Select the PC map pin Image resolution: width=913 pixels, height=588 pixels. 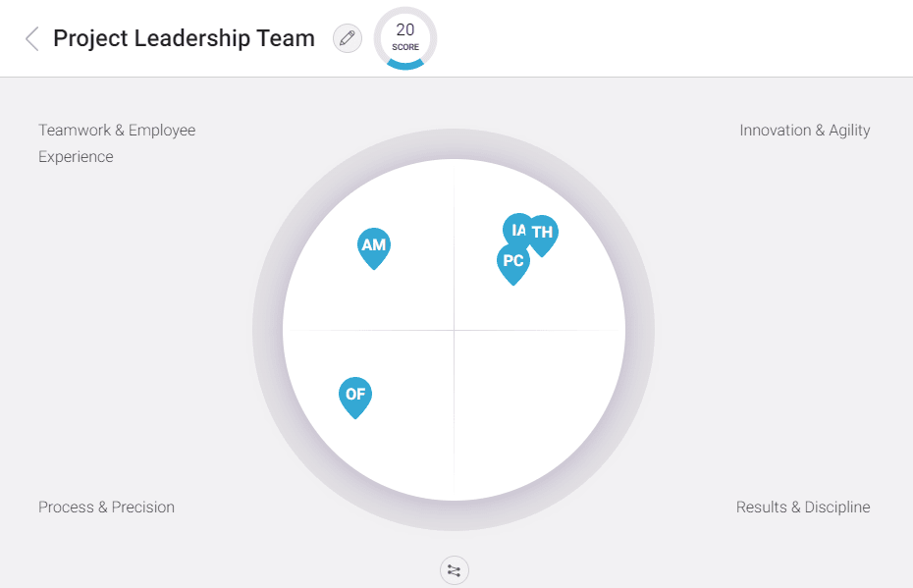click(512, 262)
